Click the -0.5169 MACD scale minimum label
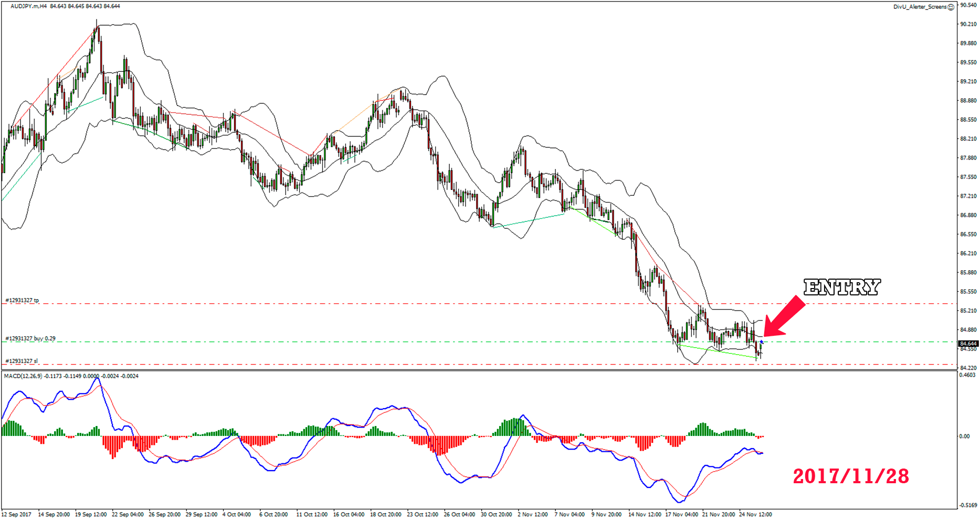 point(967,505)
